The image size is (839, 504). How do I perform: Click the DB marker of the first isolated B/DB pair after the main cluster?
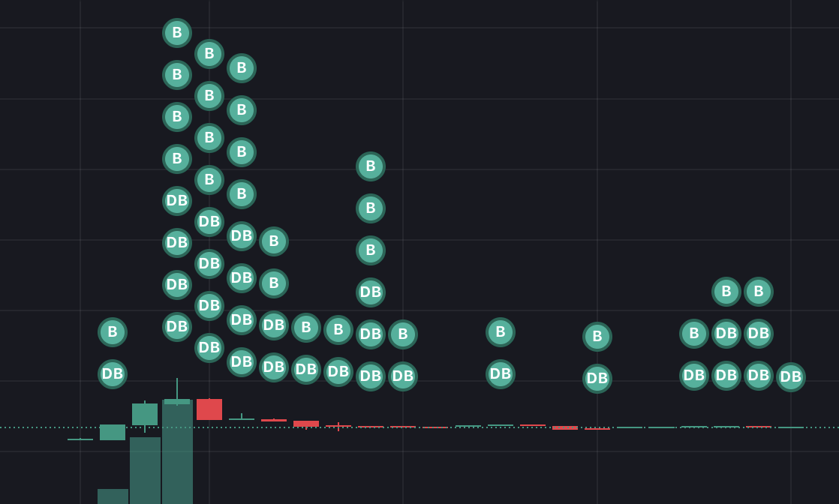(501, 373)
